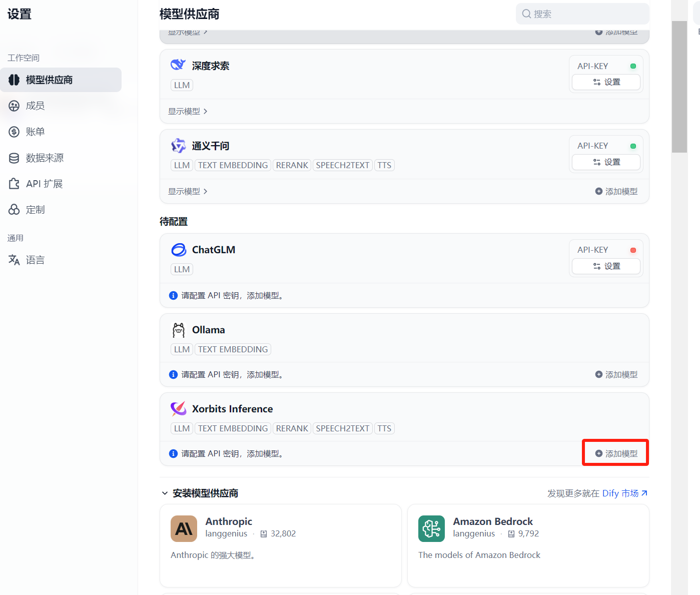Screen dimensions: 700x595
Task: Click the Anthropic card title
Action: click(x=229, y=521)
